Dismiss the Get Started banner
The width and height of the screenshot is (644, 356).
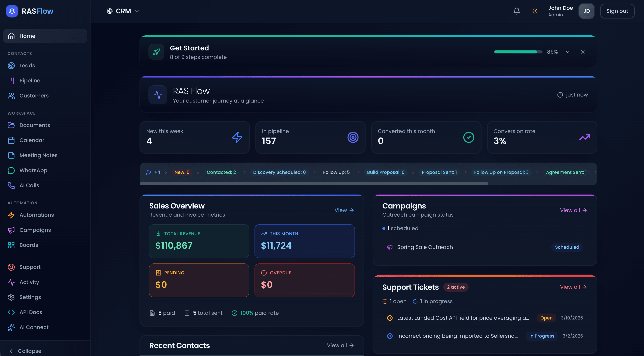(583, 52)
